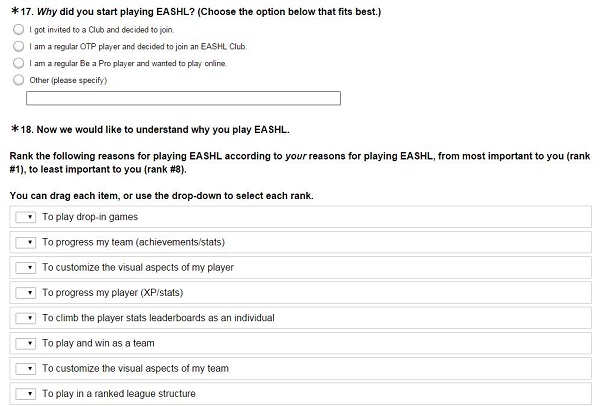This screenshot has width=600, height=406.
Task: Open rank dropdown for 'To play and win as a team'
Action: point(26,343)
